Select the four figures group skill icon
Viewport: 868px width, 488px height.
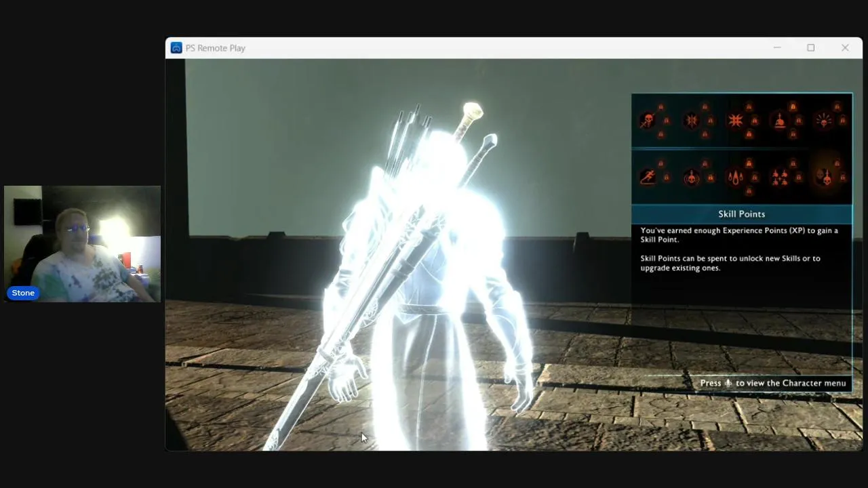[x=780, y=178]
